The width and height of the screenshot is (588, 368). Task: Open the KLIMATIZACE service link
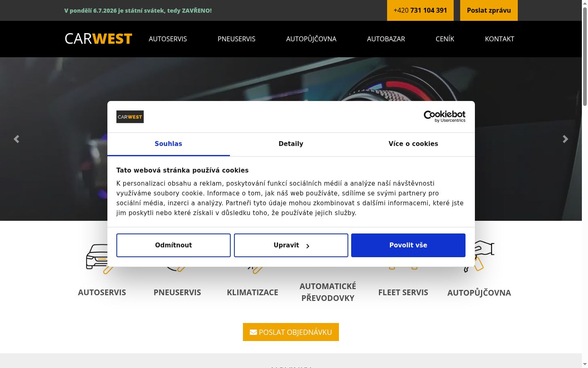tap(252, 292)
